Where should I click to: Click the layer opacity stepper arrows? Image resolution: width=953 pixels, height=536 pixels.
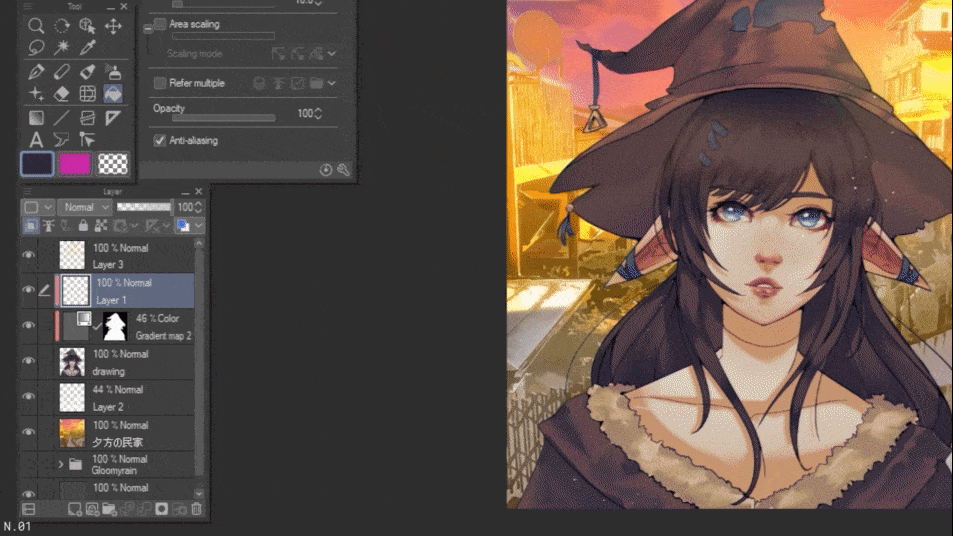(198, 207)
